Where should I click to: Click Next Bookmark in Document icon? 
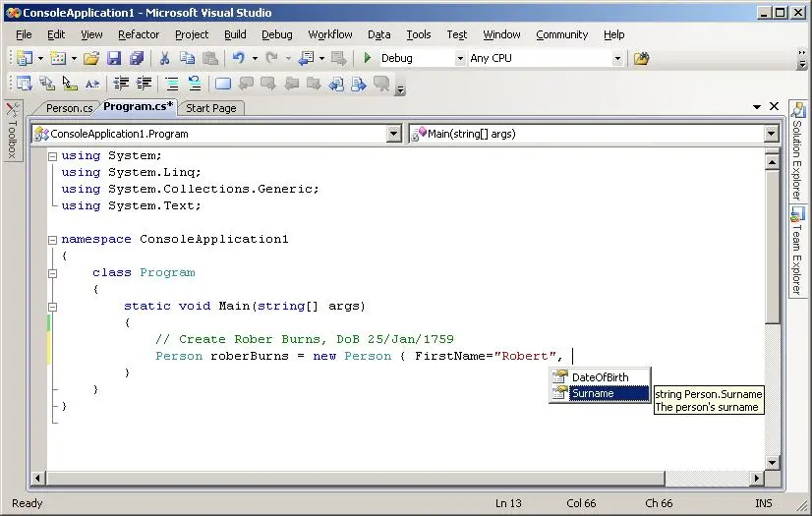point(359,83)
